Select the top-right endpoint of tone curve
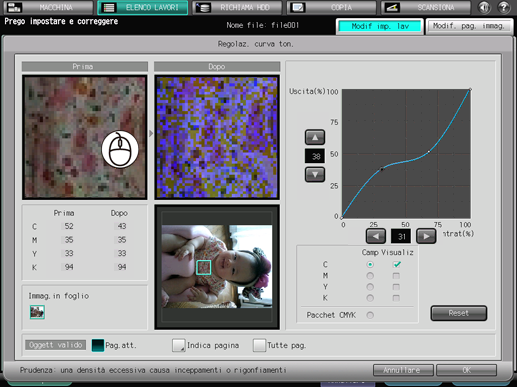Viewport: 517px width, 387px height. [470, 89]
